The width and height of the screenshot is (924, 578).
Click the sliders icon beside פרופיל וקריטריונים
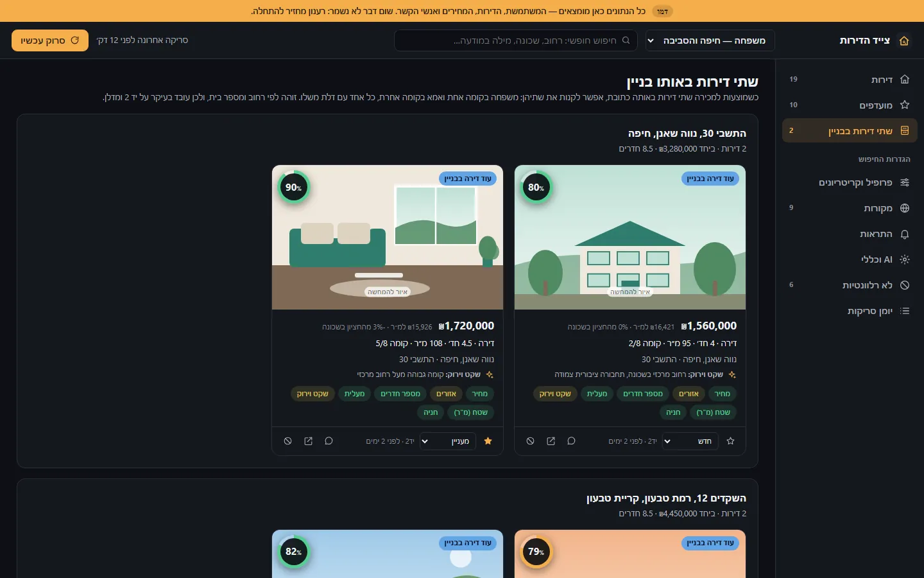[905, 182]
